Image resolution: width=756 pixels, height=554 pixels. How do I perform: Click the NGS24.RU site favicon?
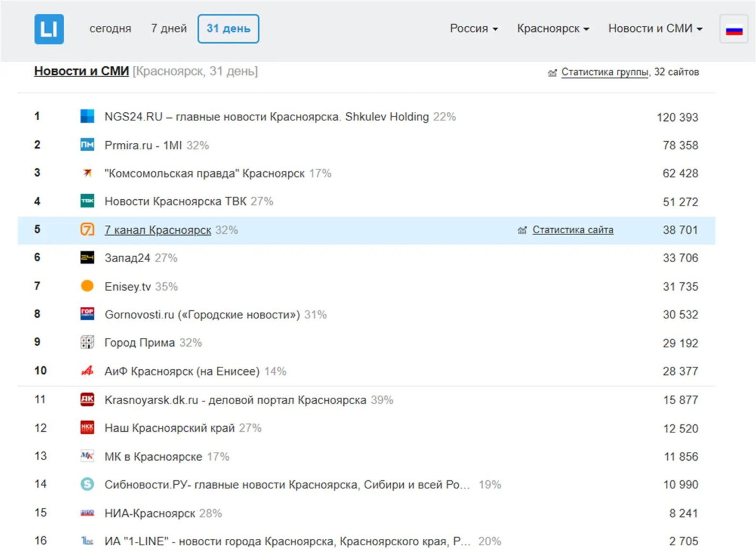[87, 117]
